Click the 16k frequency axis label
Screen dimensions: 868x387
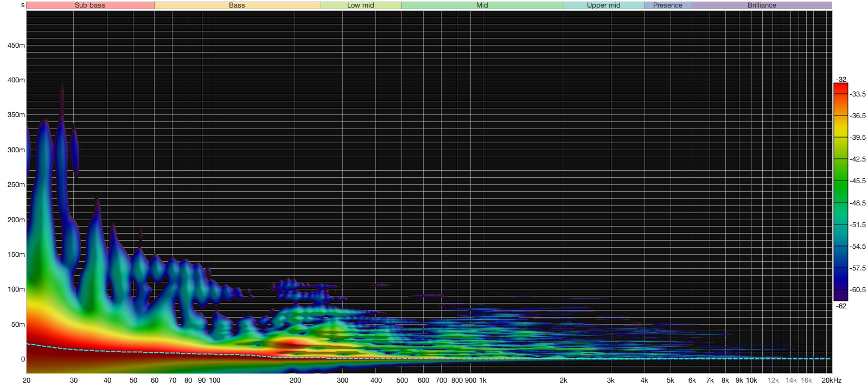pyautogui.click(x=807, y=380)
